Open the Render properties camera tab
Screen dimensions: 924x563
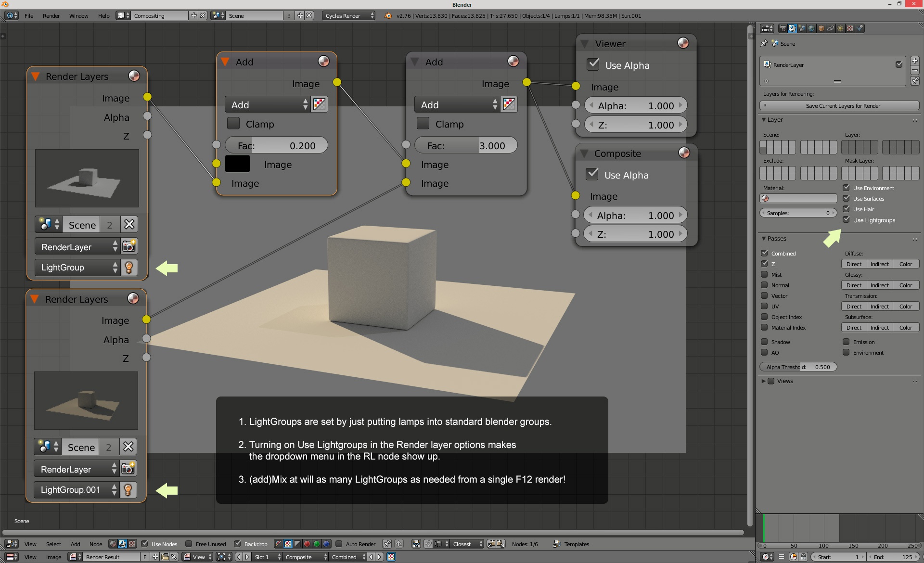tap(783, 28)
